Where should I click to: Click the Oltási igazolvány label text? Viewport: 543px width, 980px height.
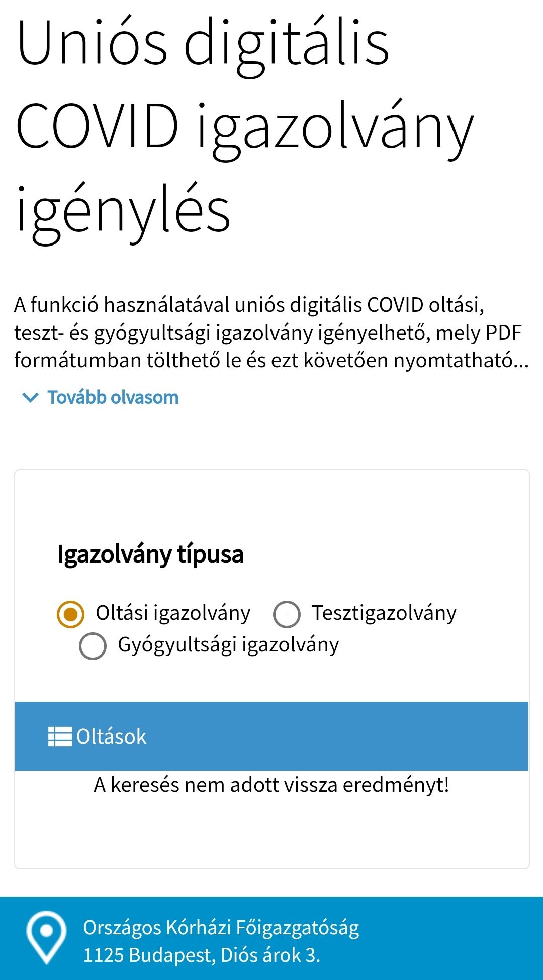[x=173, y=613]
